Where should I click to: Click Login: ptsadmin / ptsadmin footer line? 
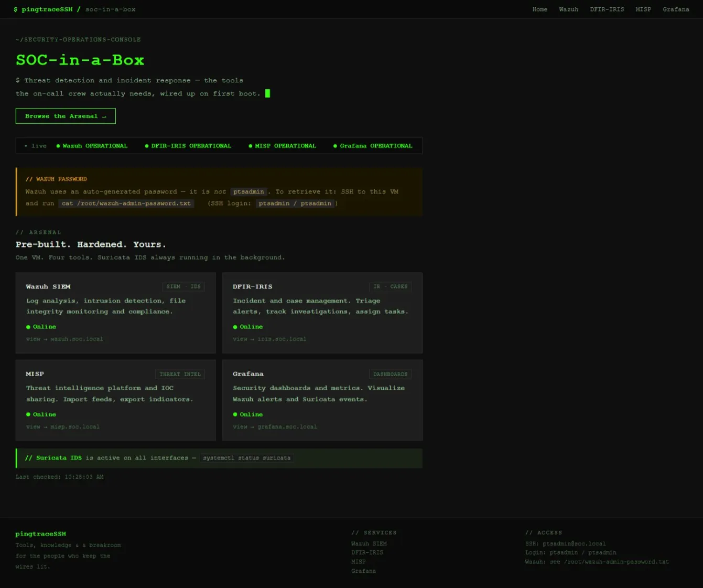tap(571, 552)
